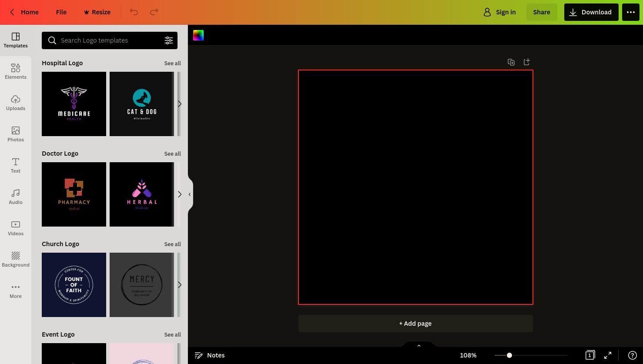Image resolution: width=643 pixels, height=364 pixels.
Task: Select the Fount of Faith logo template
Action: 74,285
